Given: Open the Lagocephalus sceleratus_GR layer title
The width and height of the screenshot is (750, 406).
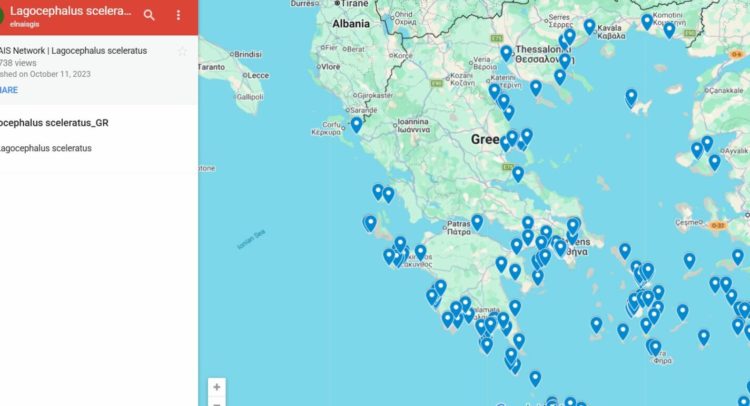Looking at the screenshot, I should point(54,123).
